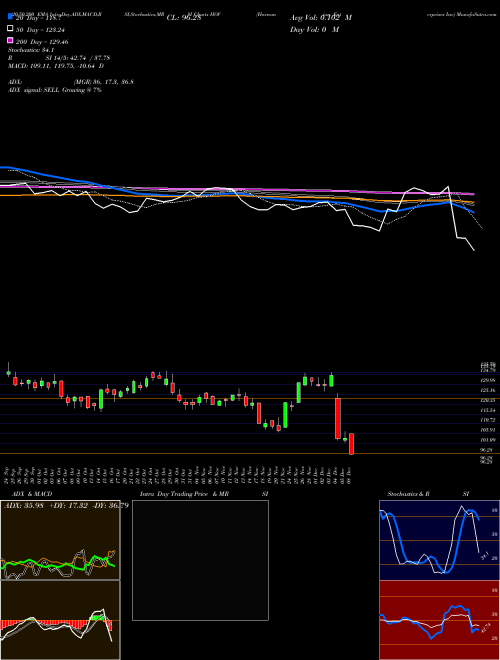
Task: Select the 'Avg Vol: 0.102 M' text
Action: click(321, 18)
